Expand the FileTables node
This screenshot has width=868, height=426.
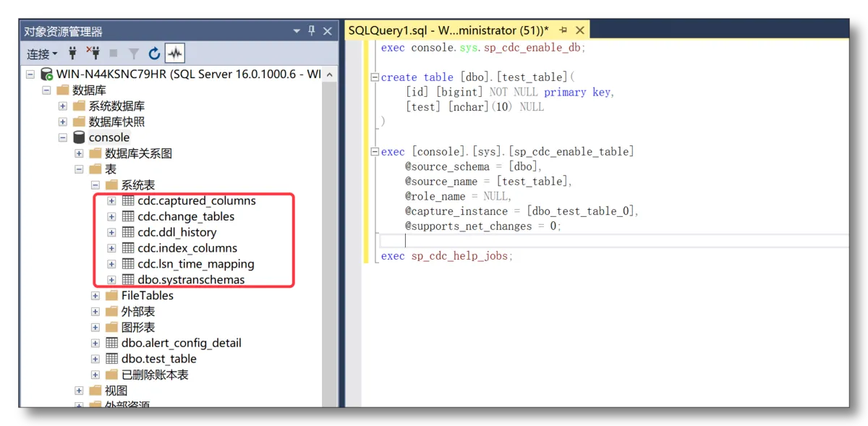(x=95, y=295)
